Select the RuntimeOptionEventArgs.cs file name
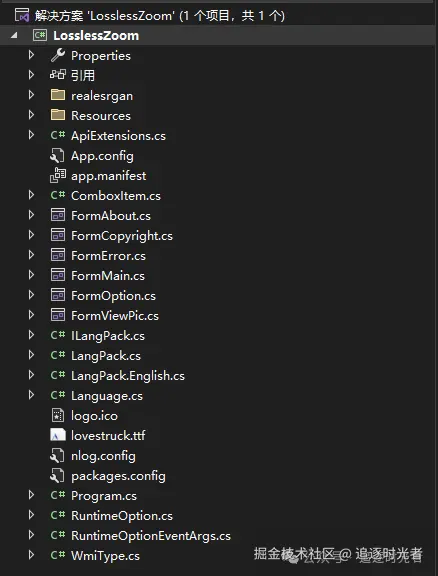Image resolution: width=438 pixels, height=576 pixels. (151, 536)
